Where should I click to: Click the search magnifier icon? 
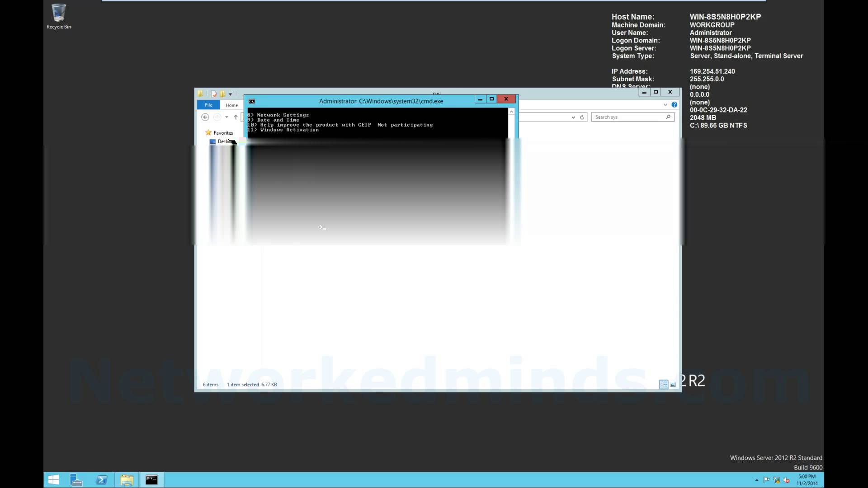tap(668, 117)
